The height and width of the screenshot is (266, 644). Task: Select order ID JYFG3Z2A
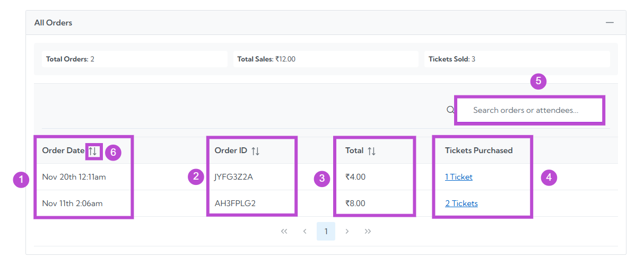click(x=233, y=177)
